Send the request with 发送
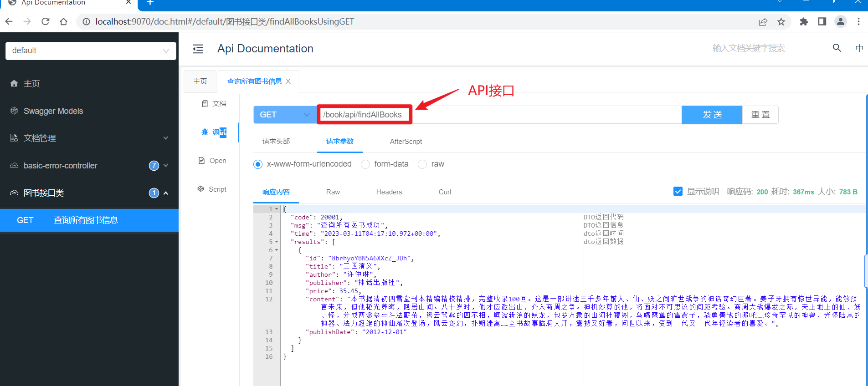Image resolution: width=868 pixels, height=386 pixels. [712, 115]
